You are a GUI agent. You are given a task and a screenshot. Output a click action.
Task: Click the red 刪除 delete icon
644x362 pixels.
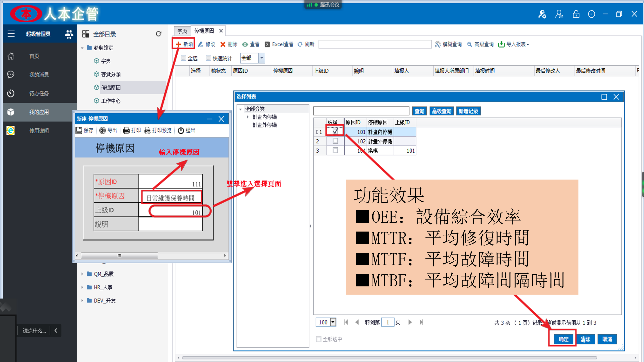tap(222, 45)
